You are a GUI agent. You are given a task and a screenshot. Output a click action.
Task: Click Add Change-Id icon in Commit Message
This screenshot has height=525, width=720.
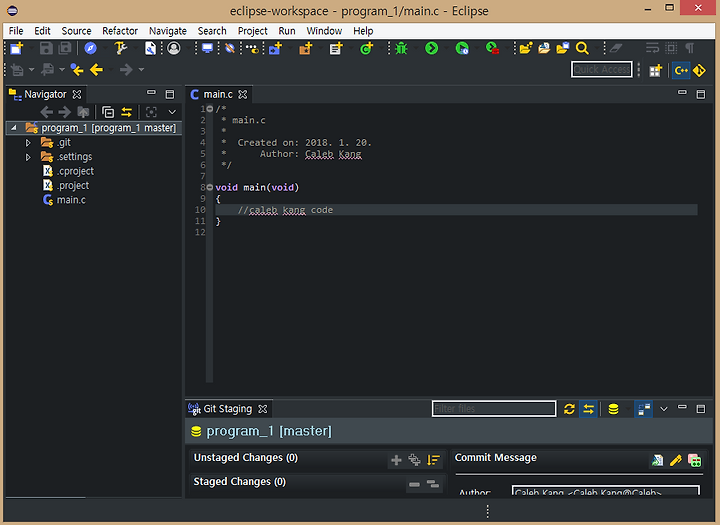pyautogui.click(x=695, y=460)
